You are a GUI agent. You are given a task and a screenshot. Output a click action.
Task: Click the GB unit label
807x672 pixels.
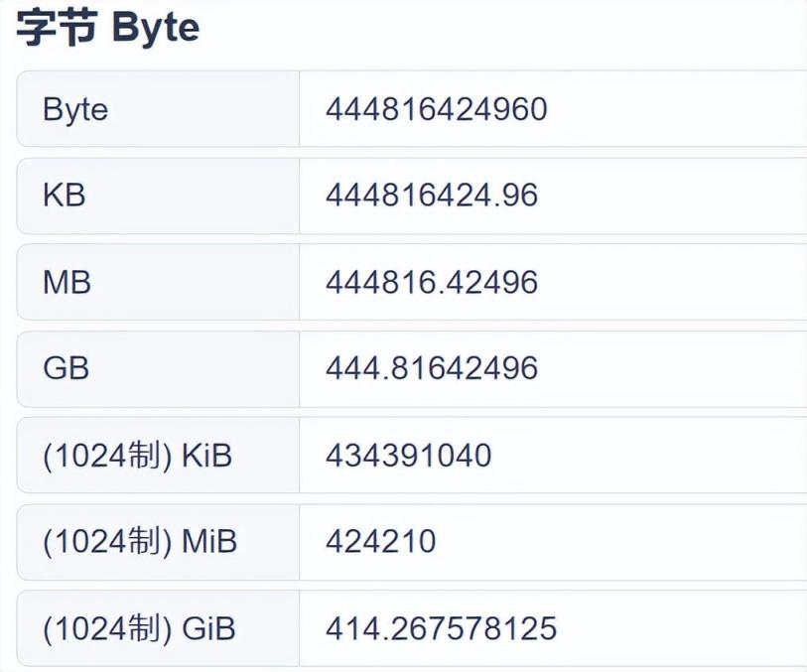tap(66, 368)
